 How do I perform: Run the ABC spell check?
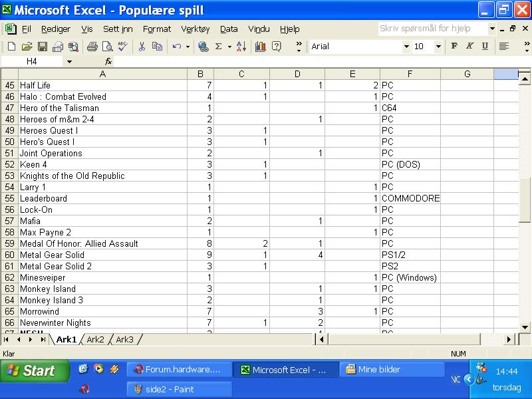tap(122, 47)
